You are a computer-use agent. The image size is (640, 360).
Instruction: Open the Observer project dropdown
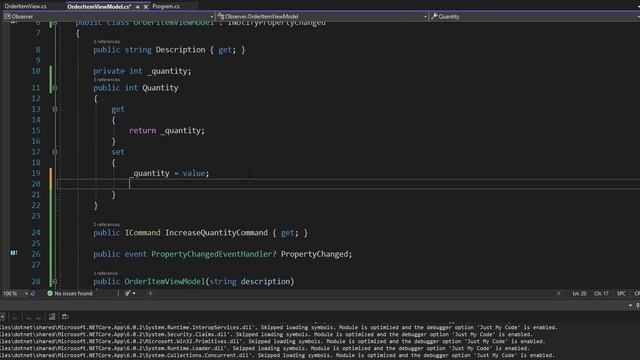(109, 17)
